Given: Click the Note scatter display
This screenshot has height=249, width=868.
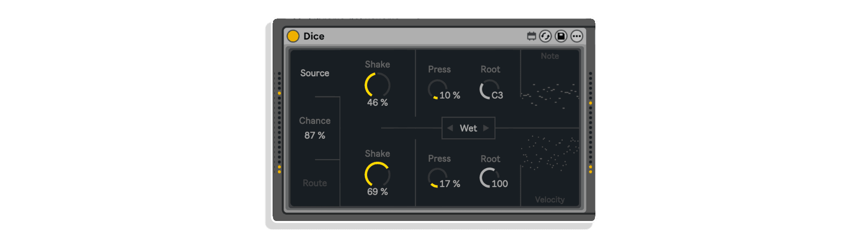Looking at the screenshot, I should tap(550, 96).
